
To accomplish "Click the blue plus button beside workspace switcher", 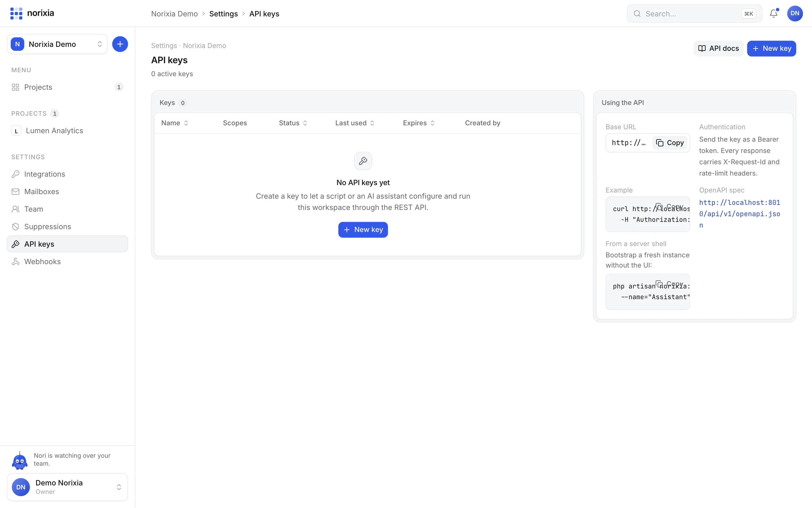I will click(x=120, y=44).
